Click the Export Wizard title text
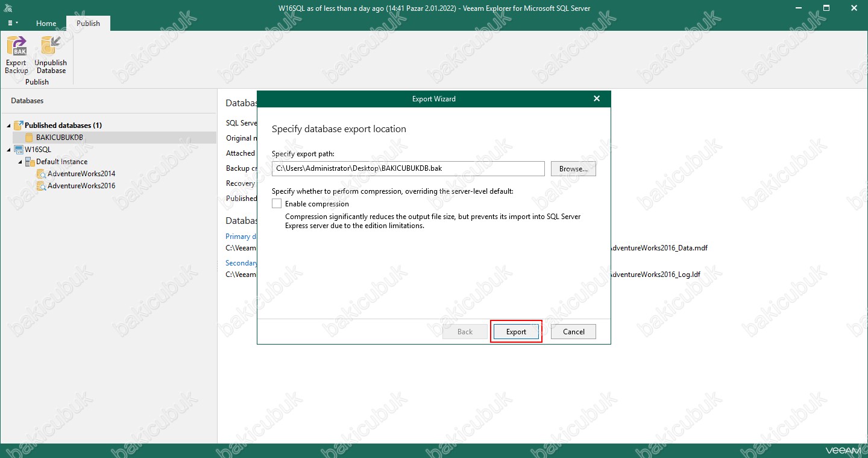 click(434, 98)
